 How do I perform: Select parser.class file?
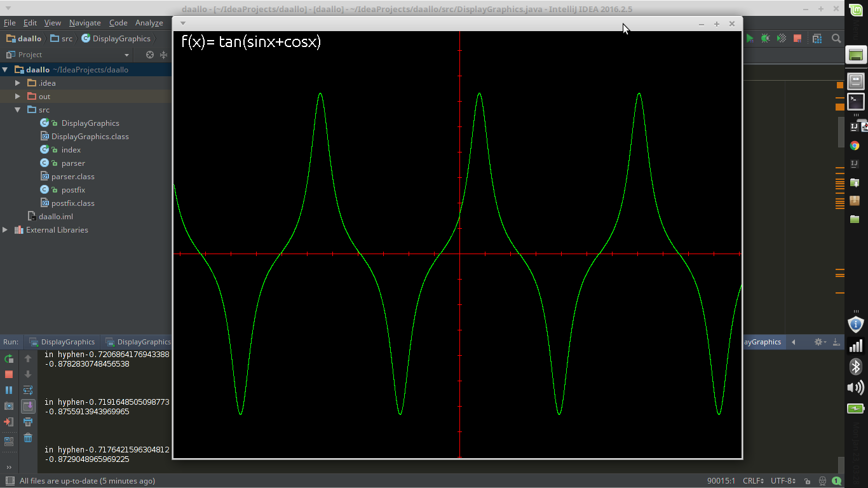coord(72,177)
